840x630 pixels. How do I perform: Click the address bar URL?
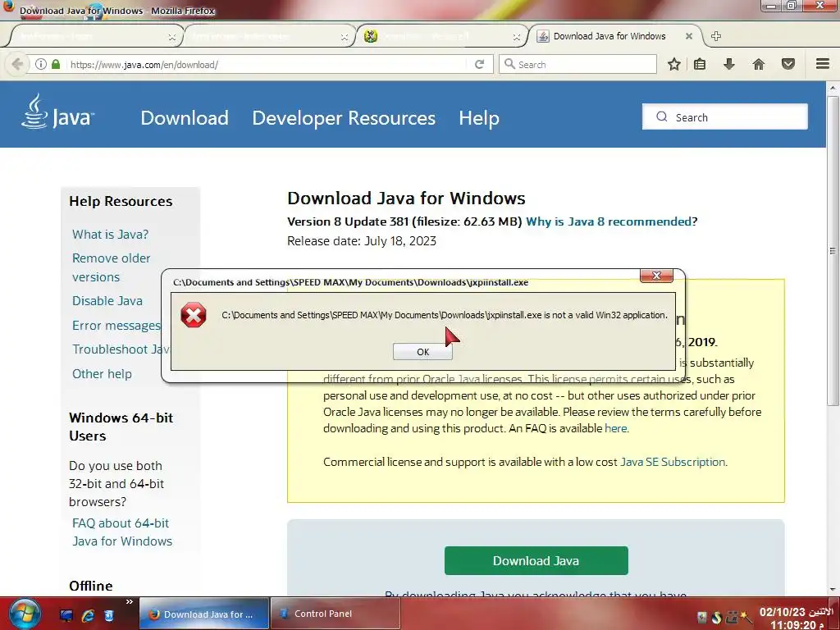tap(144, 65)
